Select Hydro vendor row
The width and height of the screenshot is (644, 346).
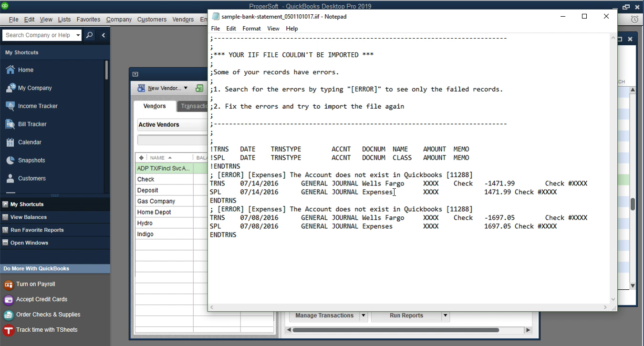click(x=164, y=223)
